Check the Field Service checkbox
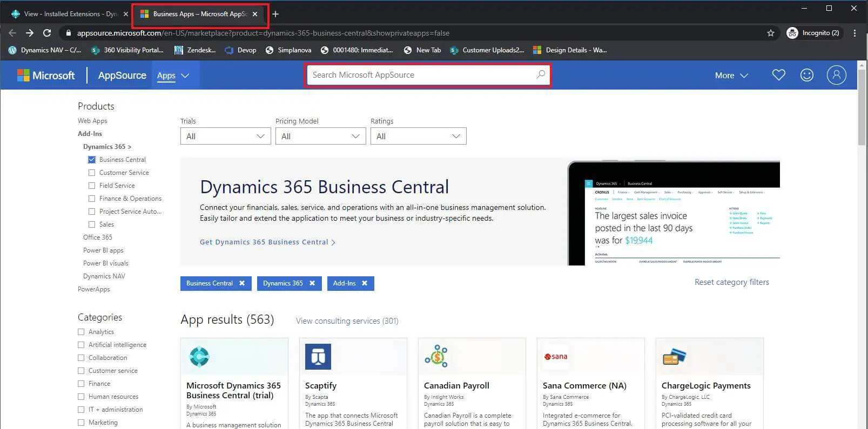 (x=92, y=186)
